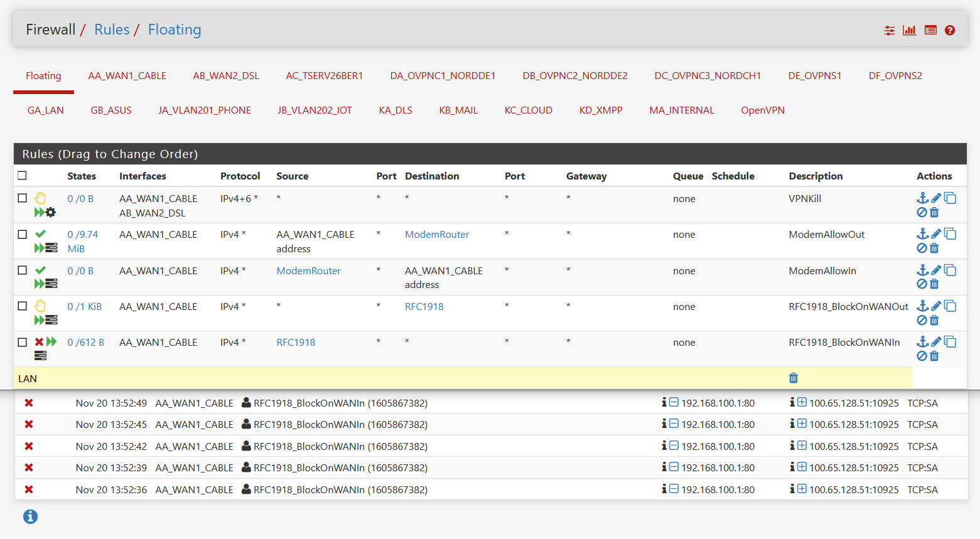Click 100.65.128.51:10925 in 13:52:49 entry

pos(854,403)
